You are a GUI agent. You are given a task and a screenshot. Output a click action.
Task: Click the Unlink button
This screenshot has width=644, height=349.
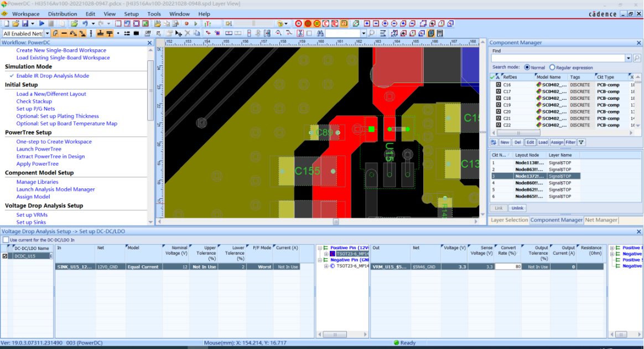517,208
